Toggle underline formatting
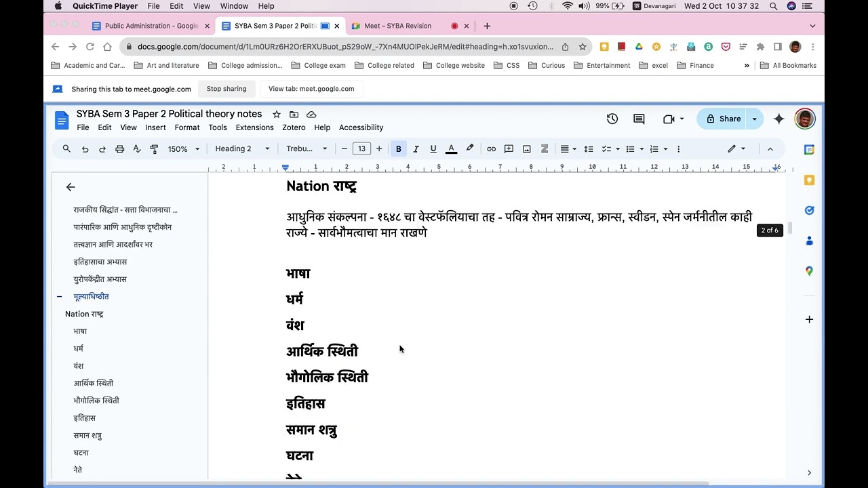Image resolution: width=868 pixels, height=488 pixels. [x=433, y=149]
